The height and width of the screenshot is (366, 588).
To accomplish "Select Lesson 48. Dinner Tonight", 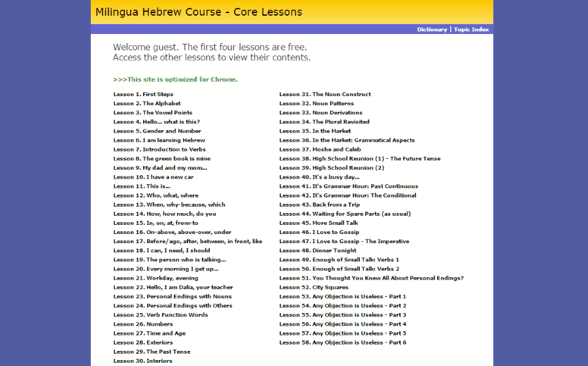I will point(318,250).
